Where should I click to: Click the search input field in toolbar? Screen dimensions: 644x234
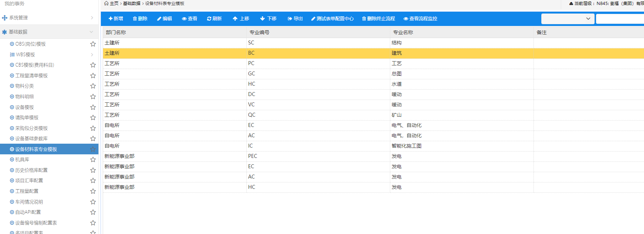620,19
